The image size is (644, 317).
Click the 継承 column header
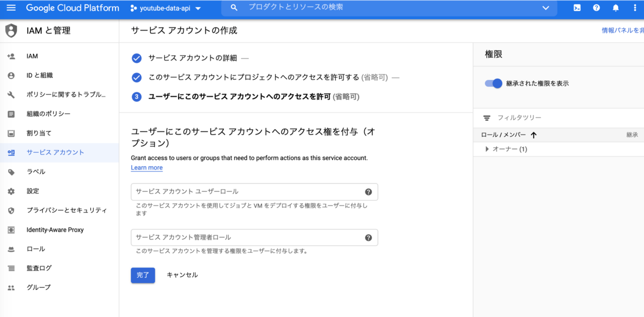coord(632,135)
